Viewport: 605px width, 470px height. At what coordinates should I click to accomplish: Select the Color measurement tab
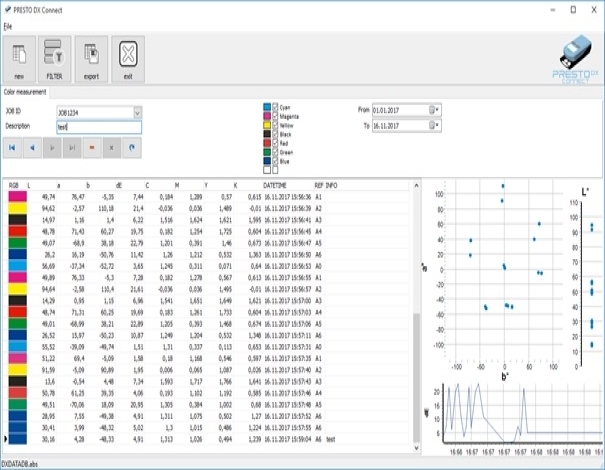pyautogui.click(x=25, y=92)
